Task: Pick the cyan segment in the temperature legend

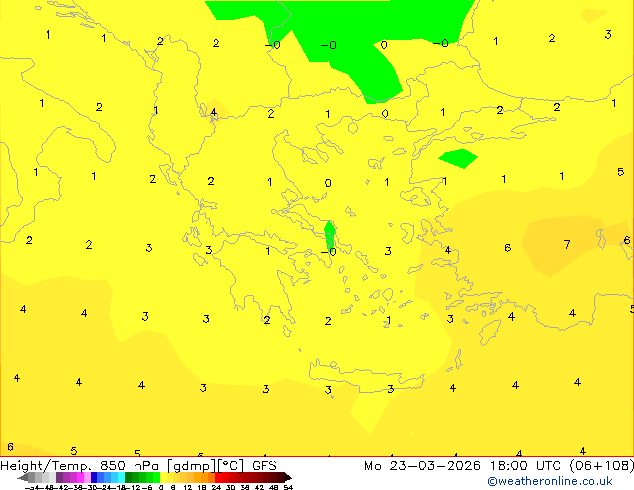Action: tap(121, 477)
